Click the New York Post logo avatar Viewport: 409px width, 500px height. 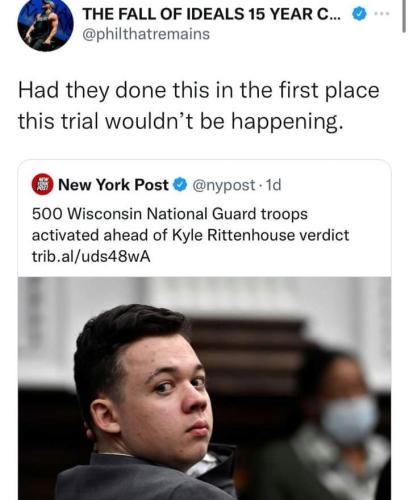[42, 184]
